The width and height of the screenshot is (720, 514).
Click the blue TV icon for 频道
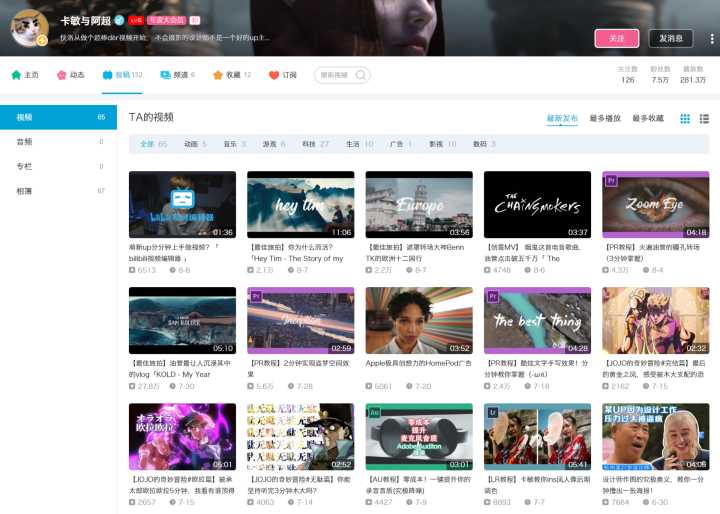(x=165, y=75)
